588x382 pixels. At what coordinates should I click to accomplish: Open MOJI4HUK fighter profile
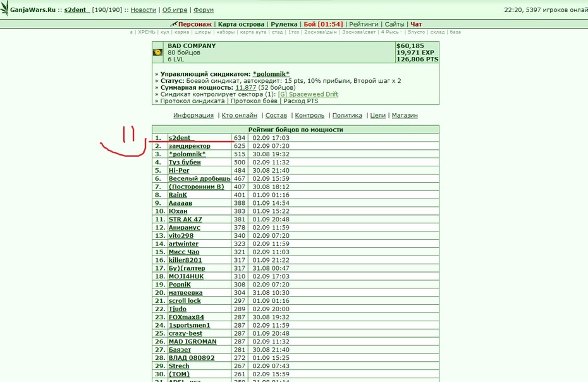pos(186,276)
